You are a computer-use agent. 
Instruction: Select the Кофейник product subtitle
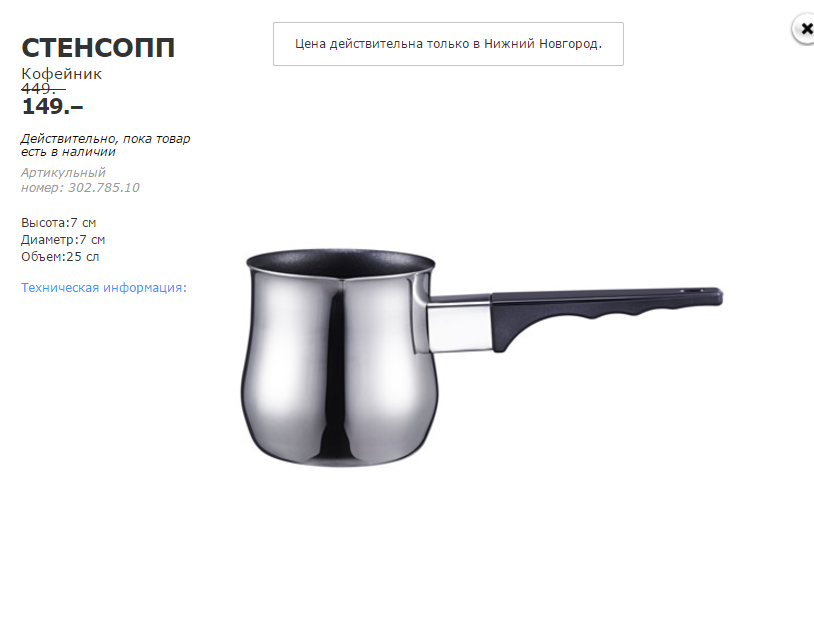[x=61, y=74]
